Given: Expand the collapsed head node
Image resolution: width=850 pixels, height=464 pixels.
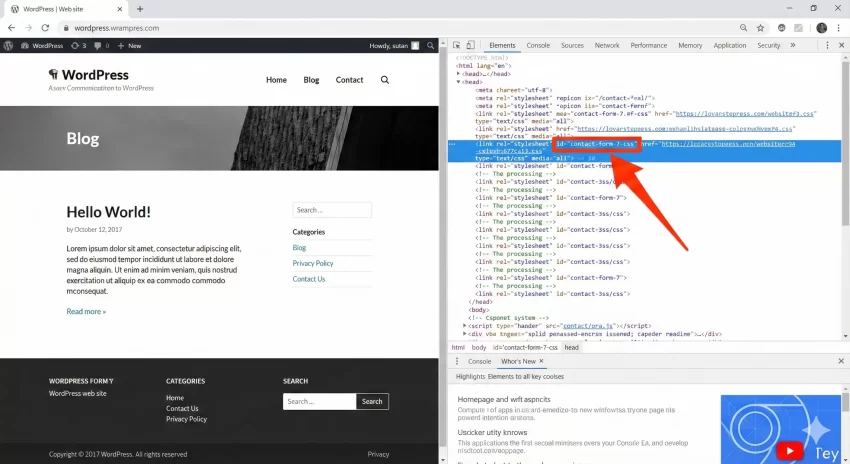Looking at the screenshot, I should [x=459, y=74].
